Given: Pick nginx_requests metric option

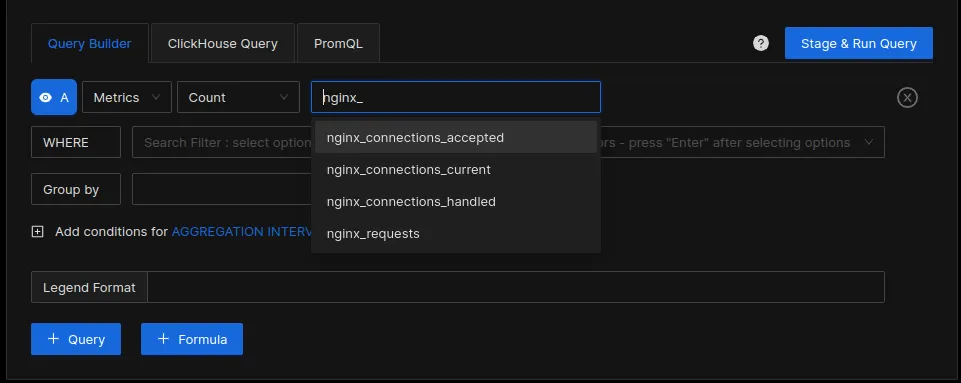Looking at the screenshot, I should (x=456, y=233).
